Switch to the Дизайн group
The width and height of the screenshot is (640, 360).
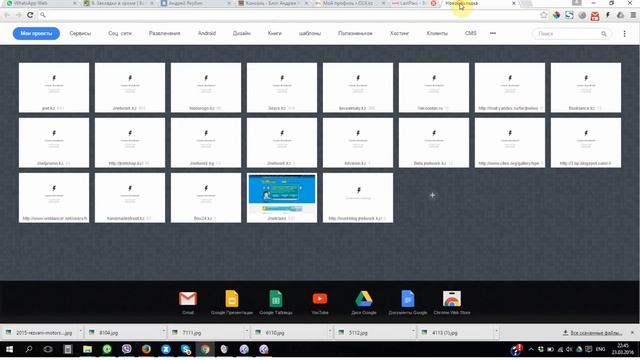click(x=242, y=33)
